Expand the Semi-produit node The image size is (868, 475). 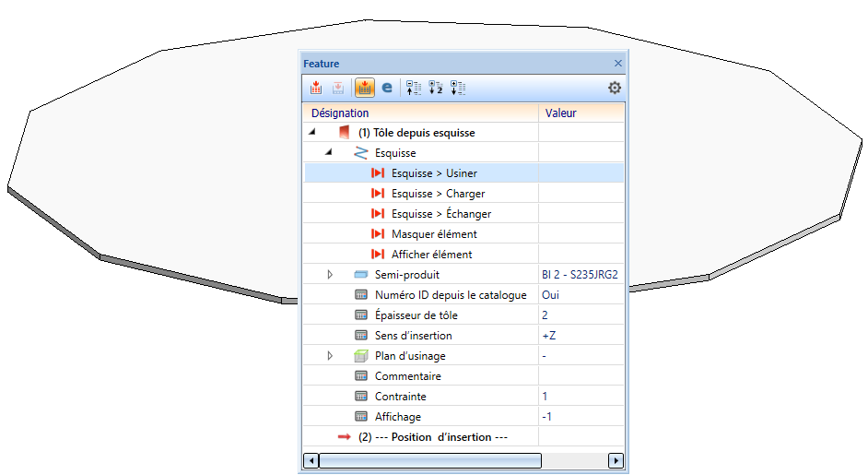point(329,275)
